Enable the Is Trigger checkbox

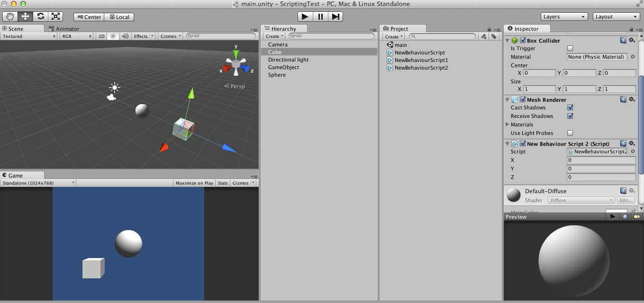tap(570, 48)
